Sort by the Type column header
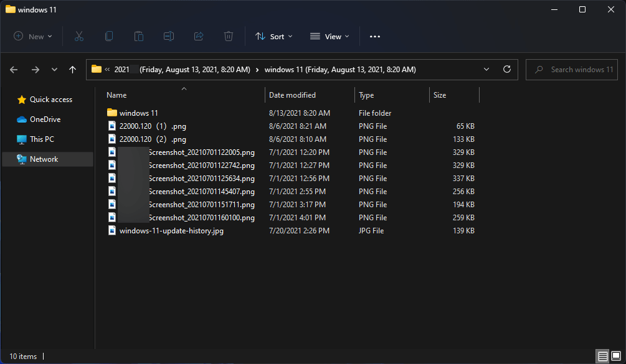The image size is (626, 364). 366,95
